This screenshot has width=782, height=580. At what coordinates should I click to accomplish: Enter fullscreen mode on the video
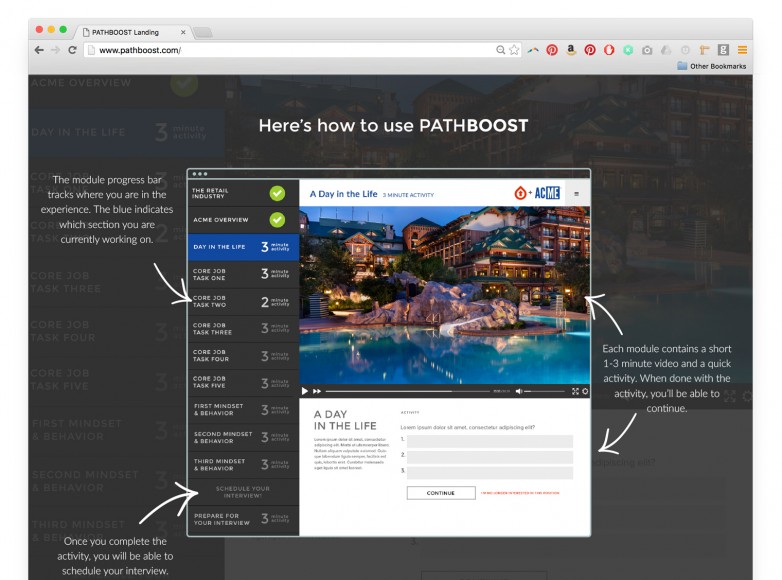pos(575,391)
